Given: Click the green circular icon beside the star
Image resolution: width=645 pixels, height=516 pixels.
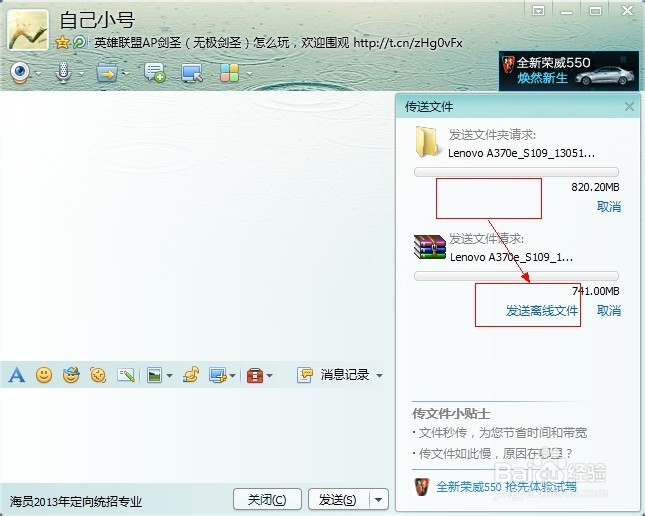Looking at the screenshot, I should coord(79,42).
